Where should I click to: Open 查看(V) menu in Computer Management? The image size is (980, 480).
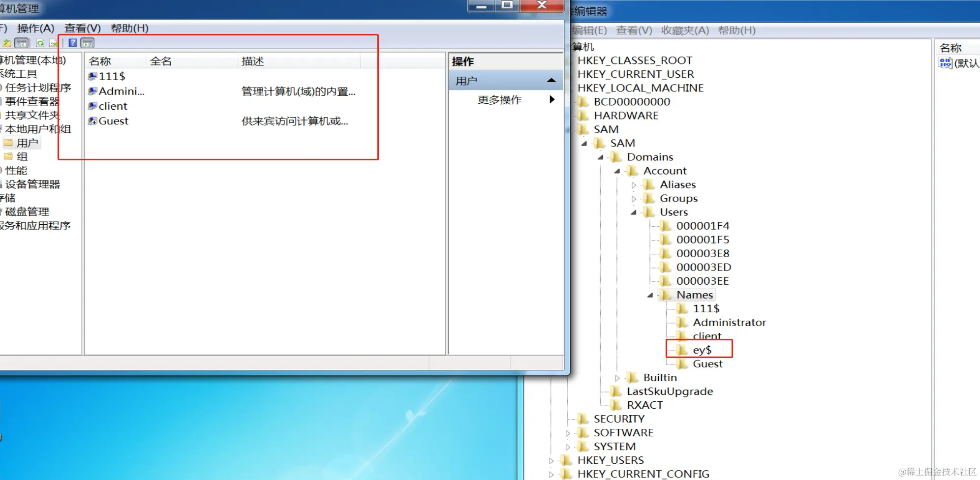click(83, 28)
